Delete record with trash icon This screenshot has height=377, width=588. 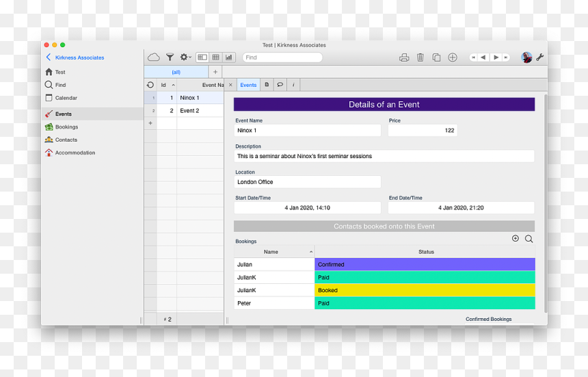coord(420,57)
